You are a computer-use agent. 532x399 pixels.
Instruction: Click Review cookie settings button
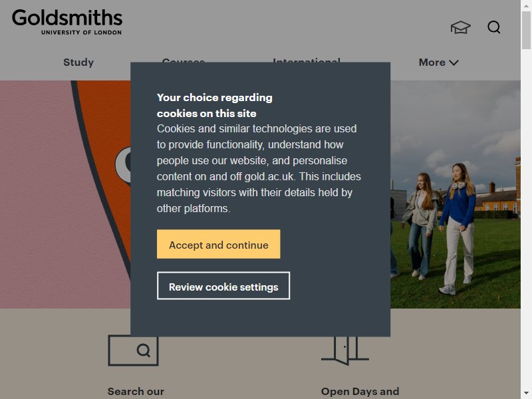223,286
